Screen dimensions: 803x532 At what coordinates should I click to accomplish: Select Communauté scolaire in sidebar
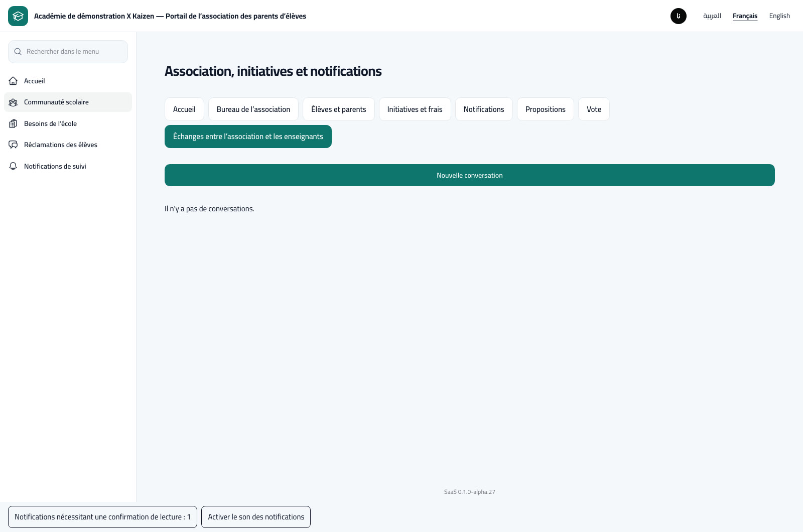(x=68, y=102)
